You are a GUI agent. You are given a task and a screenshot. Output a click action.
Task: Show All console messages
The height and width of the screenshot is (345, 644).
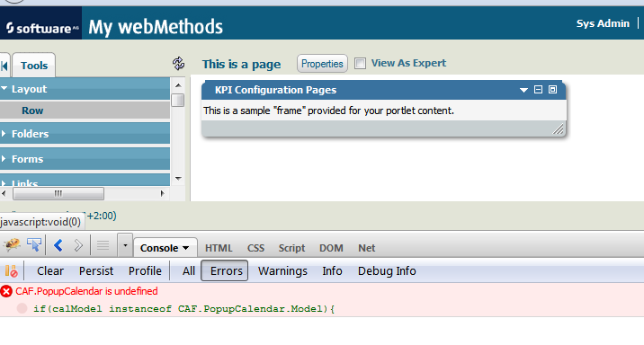point(189,271)
